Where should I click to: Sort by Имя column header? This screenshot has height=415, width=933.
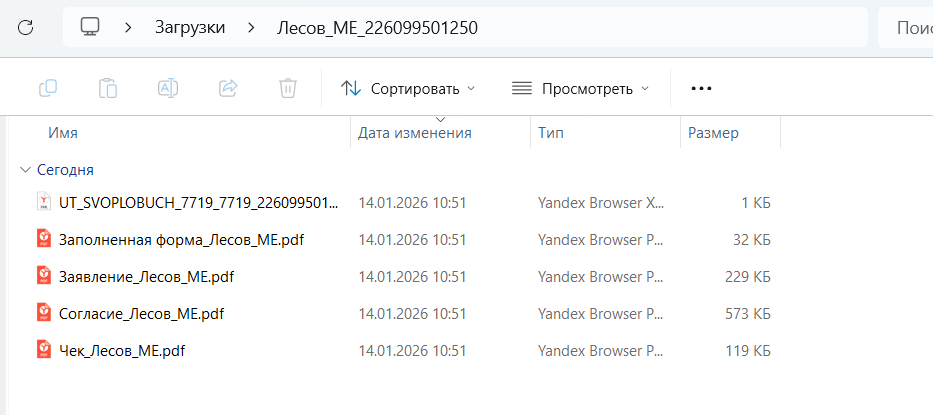[x=63, y=133]
